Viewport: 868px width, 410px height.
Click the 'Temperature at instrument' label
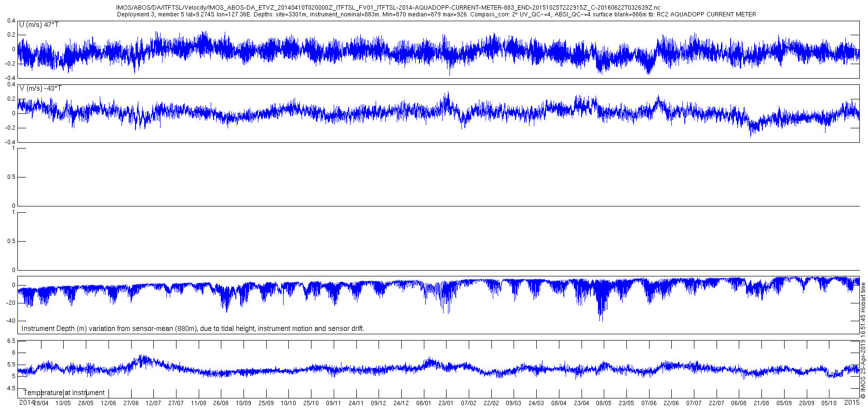(64, 393)
